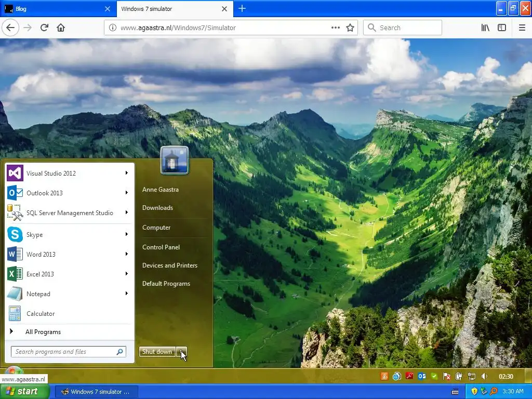Expand the Skype submenu arrow
532x399 pixels.
tap(127, 234)
